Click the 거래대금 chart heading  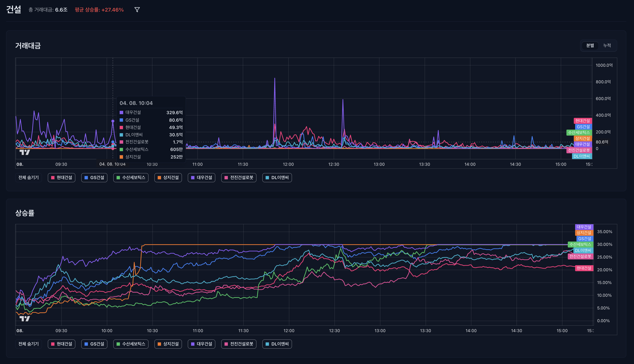(x=28, y=45)
